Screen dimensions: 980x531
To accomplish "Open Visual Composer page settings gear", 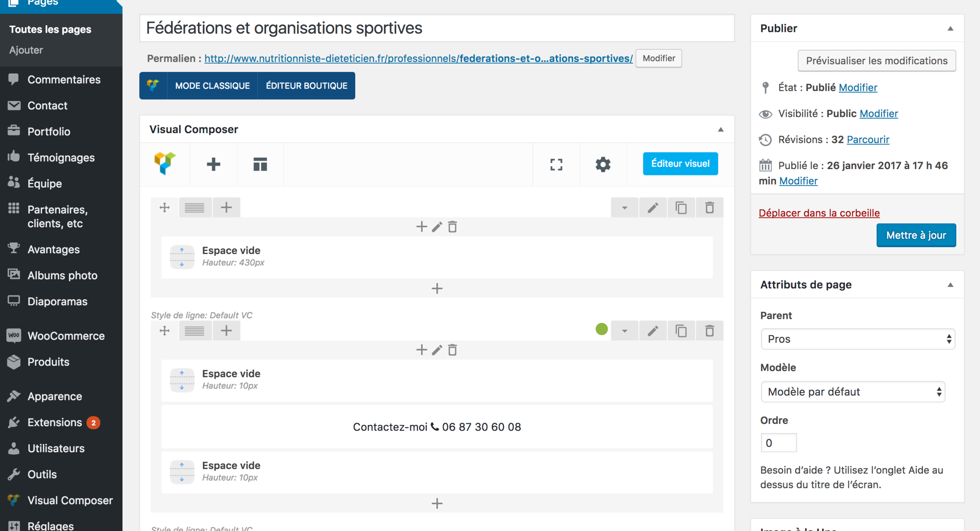I will (603, 164).
